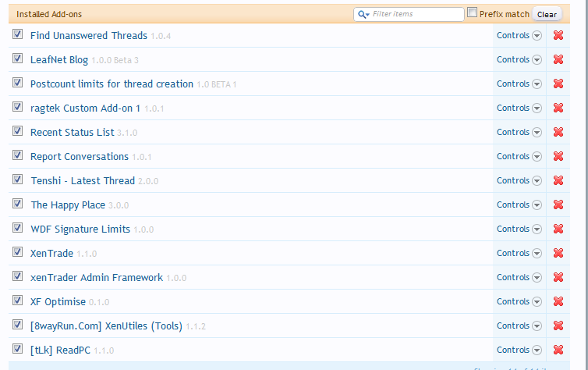This screenshot has width=588, height=370.
Task: Remove the Report Conversations add-on
Action: coord(558,156)
